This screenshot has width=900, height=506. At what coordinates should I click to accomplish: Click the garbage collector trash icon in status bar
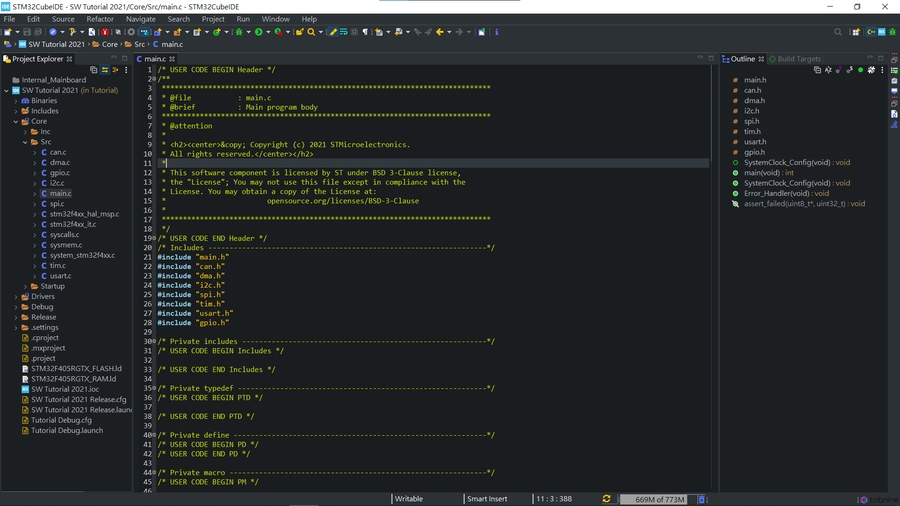click(702, 499)
